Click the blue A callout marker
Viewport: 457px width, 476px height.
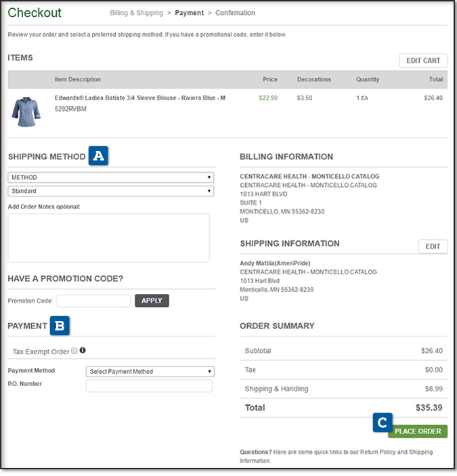(99, 156)
